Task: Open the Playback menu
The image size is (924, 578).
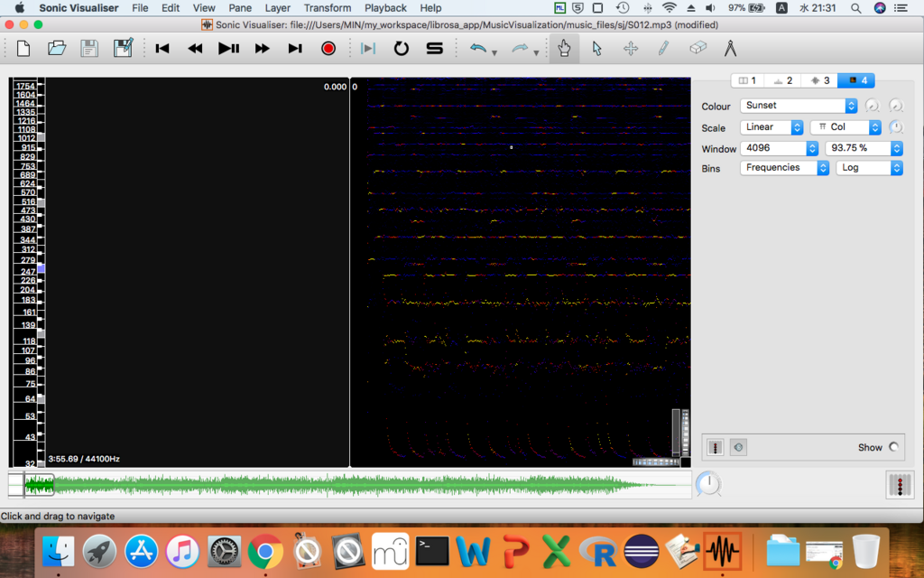Action: (385, 7)
